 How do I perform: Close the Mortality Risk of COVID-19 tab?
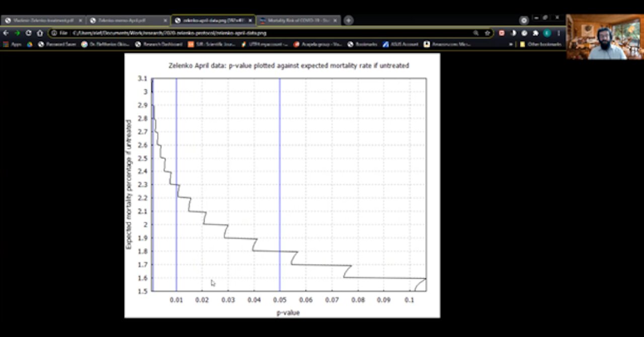point(336,21)
